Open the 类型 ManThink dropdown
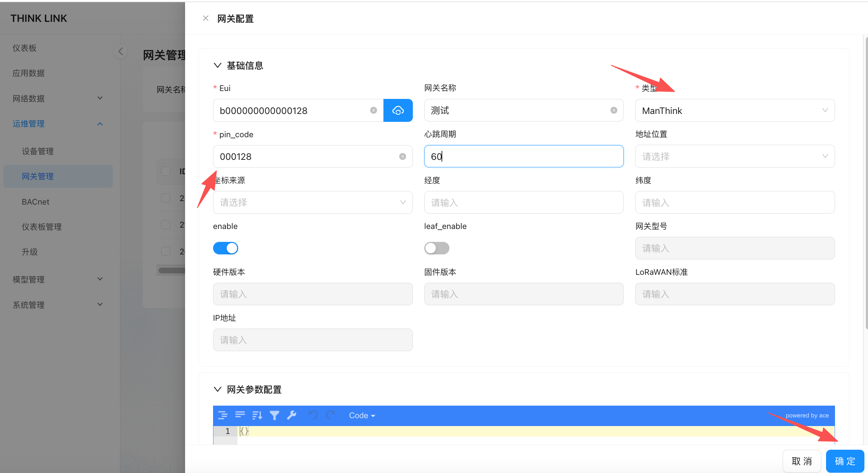This screenshot has width=868, height=473. (x=735, y=110)
